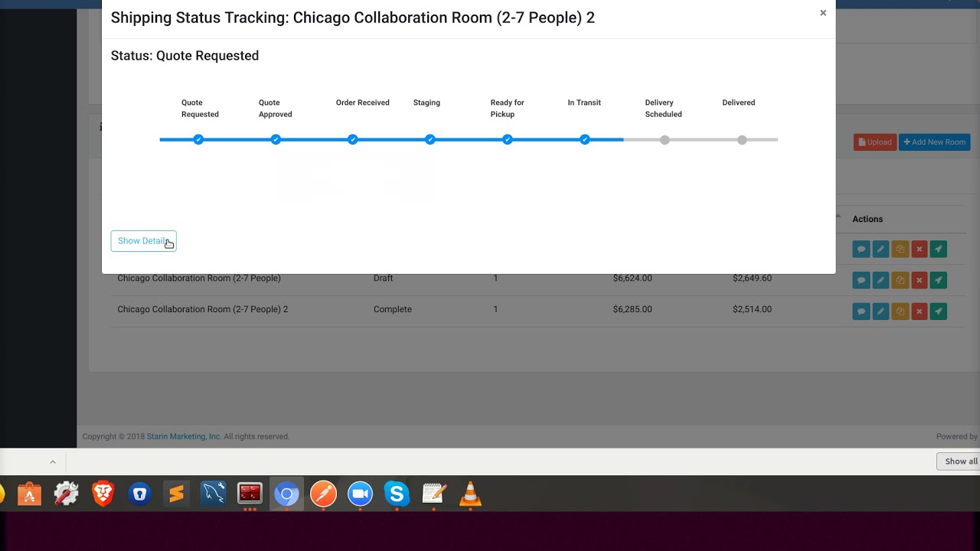
Task: Open Sublime Text from the dock
Action: (176, 494)
